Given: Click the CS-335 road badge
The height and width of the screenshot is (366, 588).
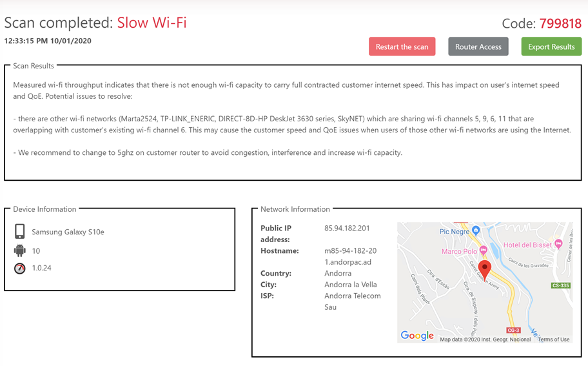Looking at the screenshot, I should 561,285.
